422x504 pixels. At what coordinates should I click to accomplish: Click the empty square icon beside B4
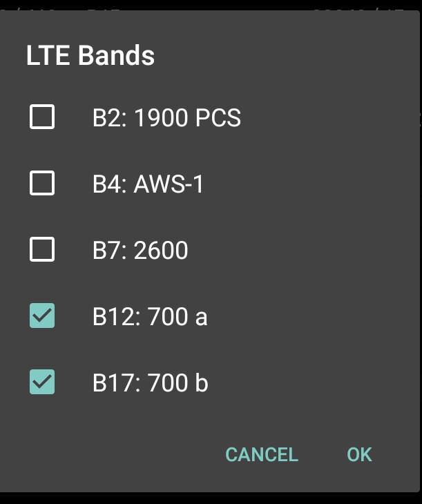point(42,184)
